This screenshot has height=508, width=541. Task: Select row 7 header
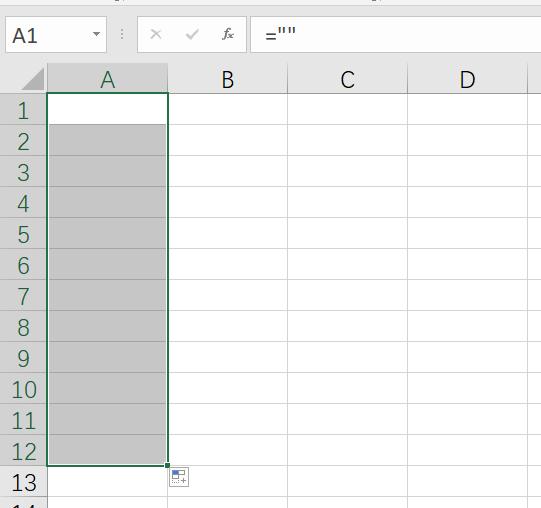pyautogui.click(x=23, y=295)
